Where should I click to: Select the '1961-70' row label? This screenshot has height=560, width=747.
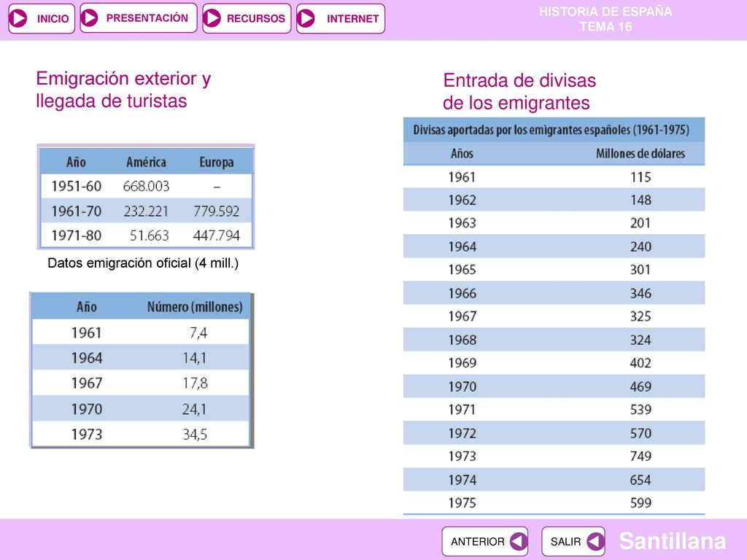(76, 211)
